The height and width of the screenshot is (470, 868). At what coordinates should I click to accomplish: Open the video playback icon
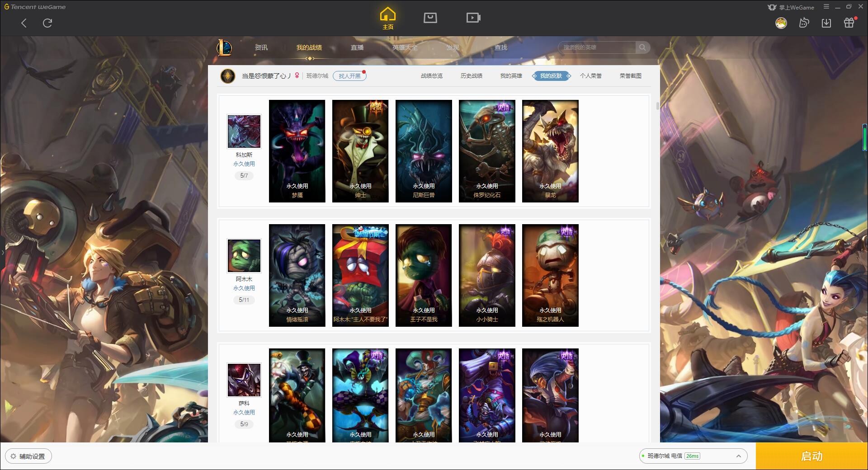(473, 18)
